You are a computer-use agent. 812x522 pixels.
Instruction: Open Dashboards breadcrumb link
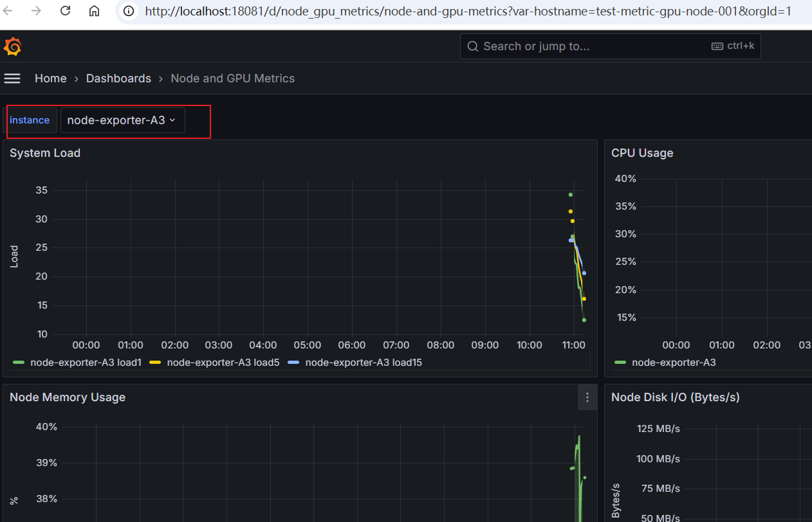(x=118, y=78)
